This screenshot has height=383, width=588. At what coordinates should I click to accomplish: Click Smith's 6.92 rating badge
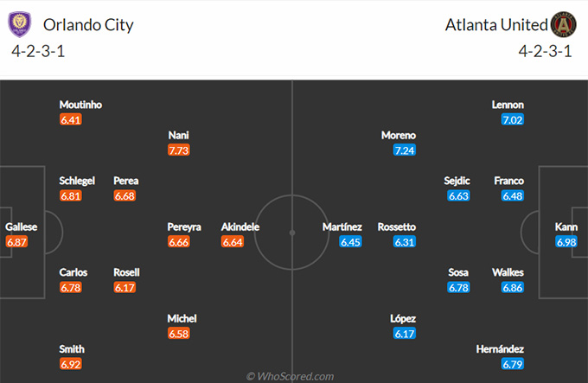click(71, 364)
